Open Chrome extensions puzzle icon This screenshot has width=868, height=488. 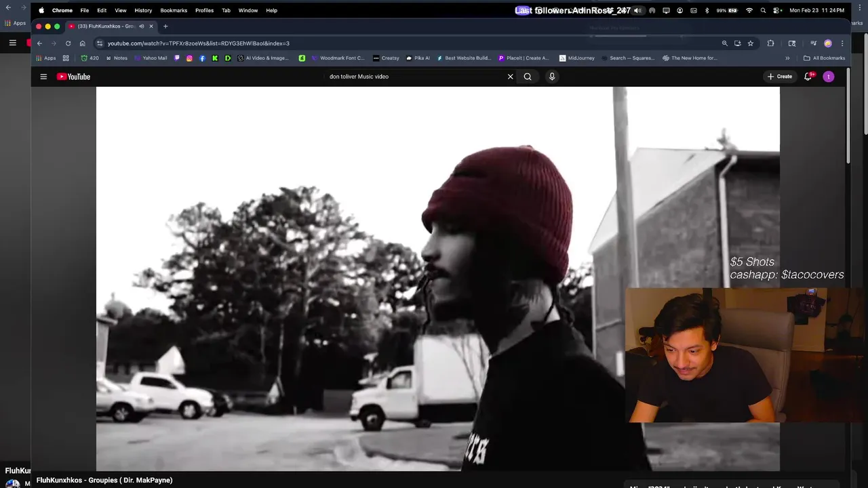pos(770,43)
